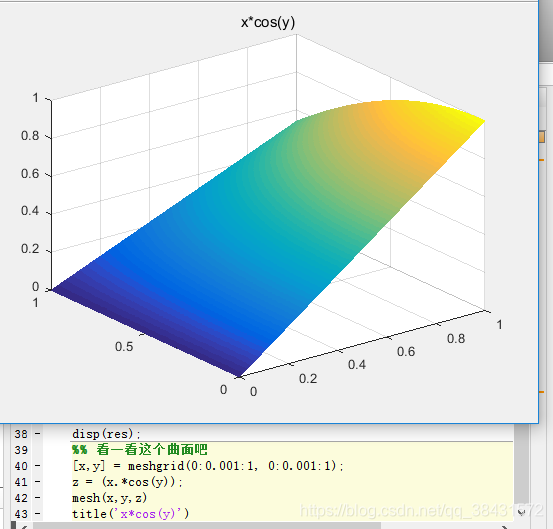Click the purple 'x*cos(y)' string in title line
The image size is (553, 529).
(147, 514)
